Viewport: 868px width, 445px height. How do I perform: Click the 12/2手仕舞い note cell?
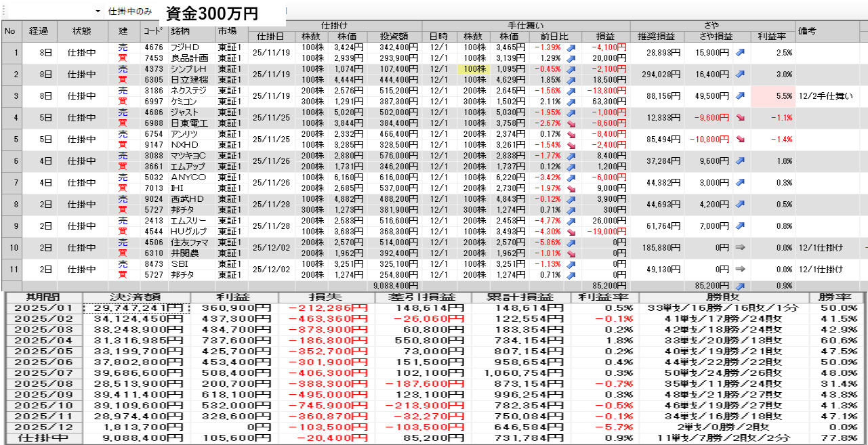point(825,96)
